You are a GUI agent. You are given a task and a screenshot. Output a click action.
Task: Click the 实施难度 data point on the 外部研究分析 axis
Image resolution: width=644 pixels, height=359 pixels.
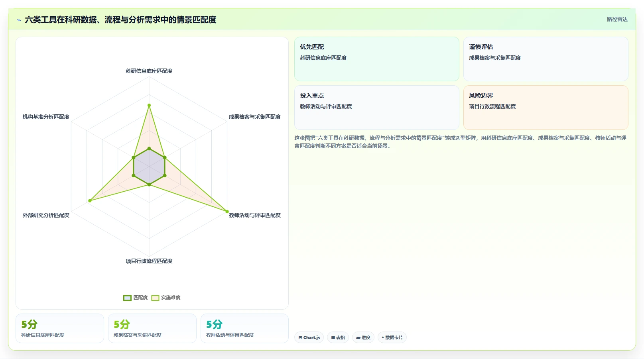click(90, 201)
